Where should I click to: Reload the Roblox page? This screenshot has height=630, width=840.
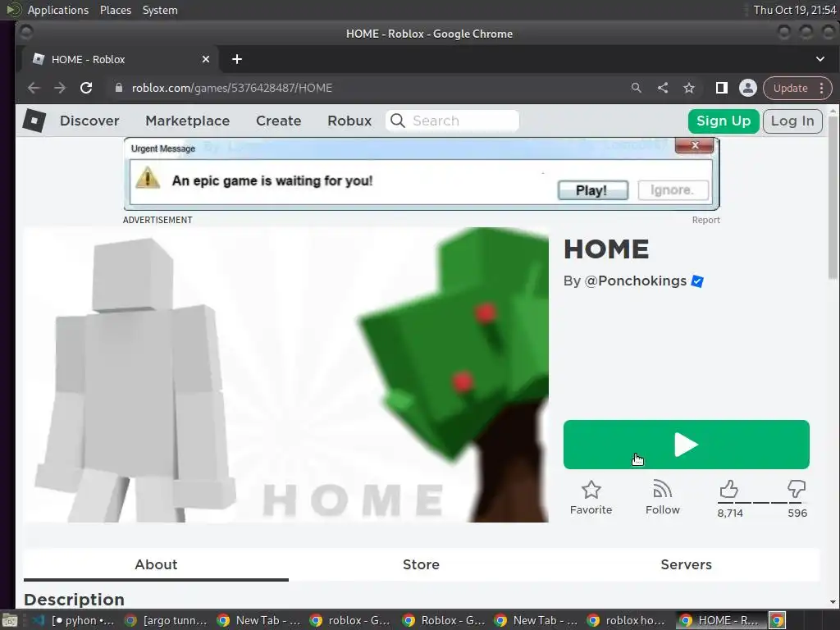[x=86, y=88]
